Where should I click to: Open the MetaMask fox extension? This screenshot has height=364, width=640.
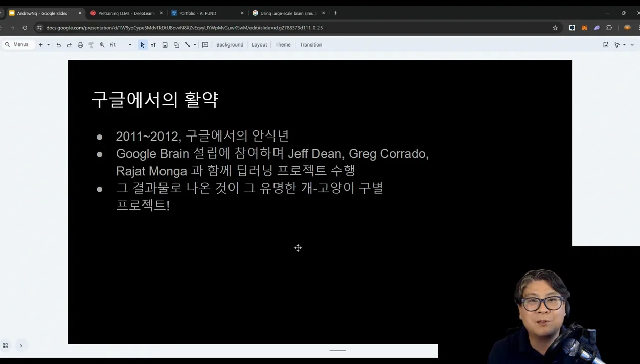(584, 28)
